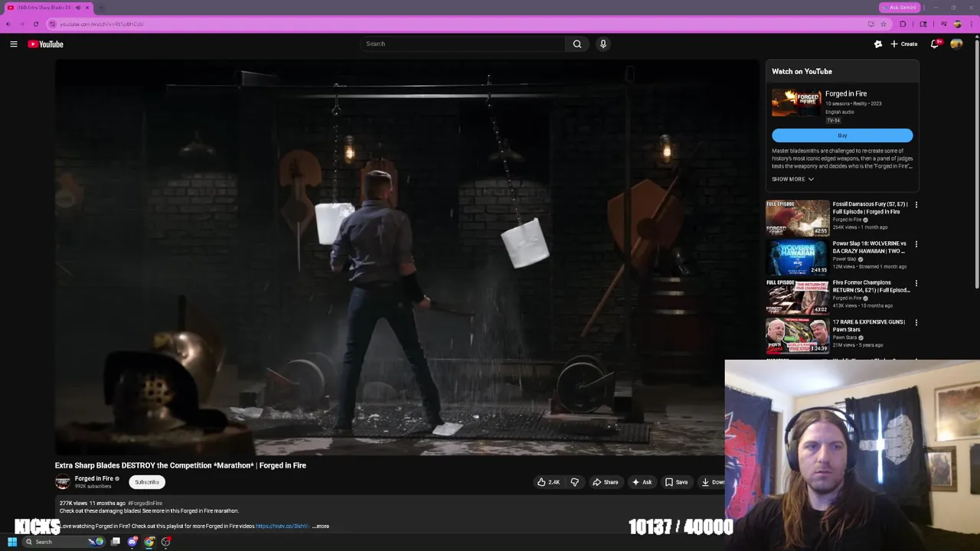Open options menu for 17 RARE guns video

click(916, 322)
